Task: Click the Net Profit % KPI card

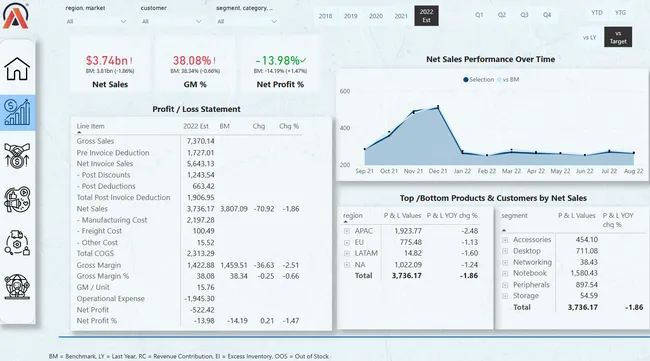Action: (x=280, y=64)
